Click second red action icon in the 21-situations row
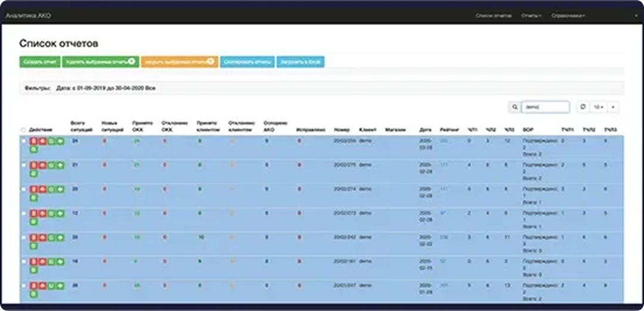Viewport: 644px width, 311px height. click(42, 164)
